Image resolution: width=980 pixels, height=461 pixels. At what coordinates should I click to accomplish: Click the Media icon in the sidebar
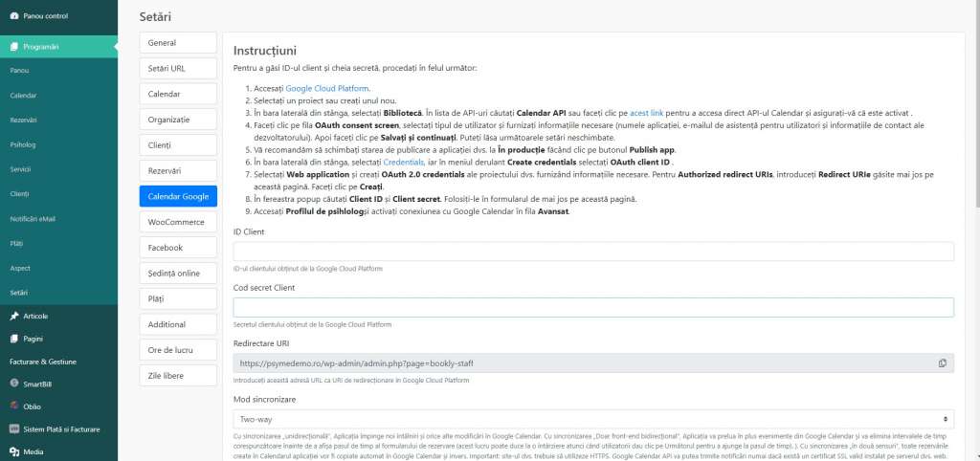[x=14, y=451]
